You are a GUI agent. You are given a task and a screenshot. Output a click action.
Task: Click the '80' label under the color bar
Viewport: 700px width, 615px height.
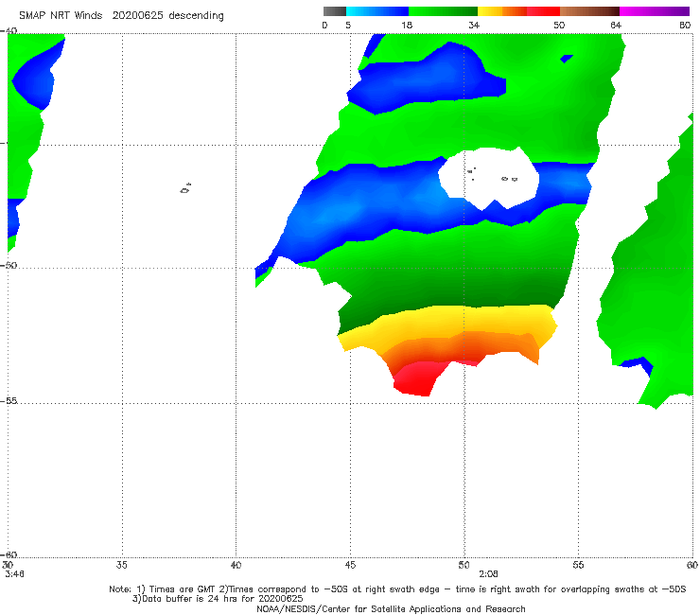[x=685, y=26]
